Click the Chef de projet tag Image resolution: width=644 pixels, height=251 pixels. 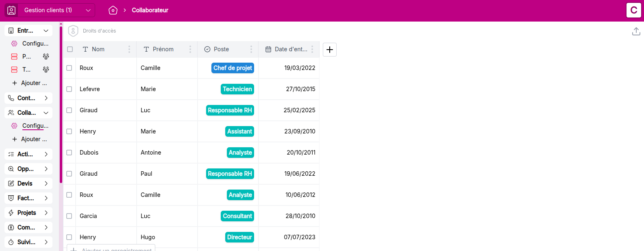pos(233,68)
